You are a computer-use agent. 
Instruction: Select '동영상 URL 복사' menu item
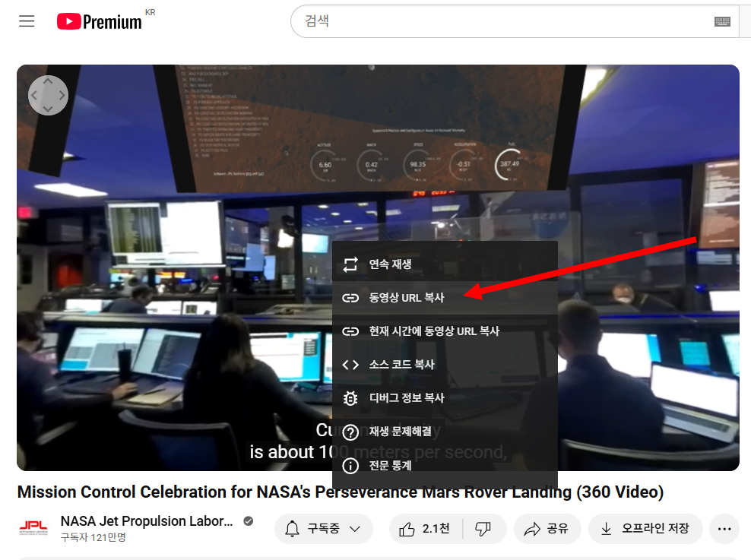point(445,298)
